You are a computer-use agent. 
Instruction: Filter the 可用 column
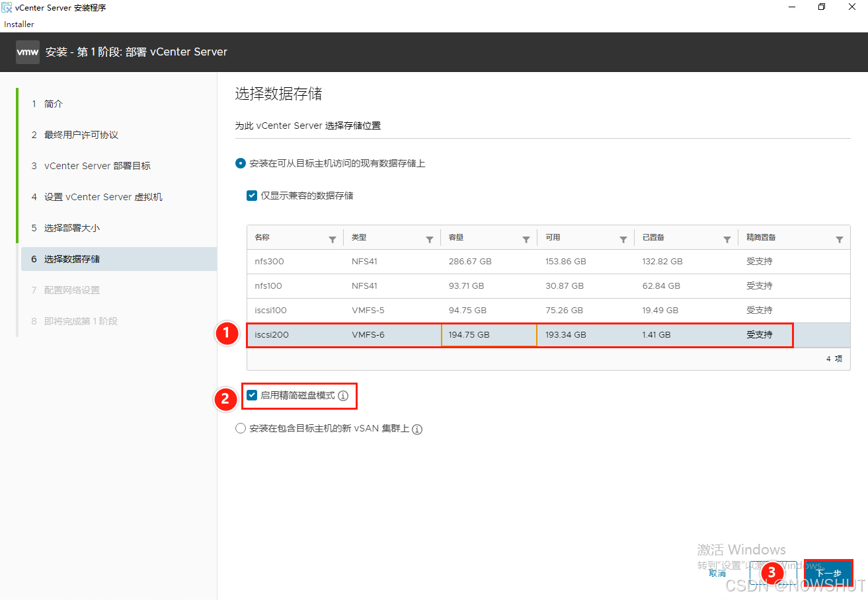click(623, 240)
